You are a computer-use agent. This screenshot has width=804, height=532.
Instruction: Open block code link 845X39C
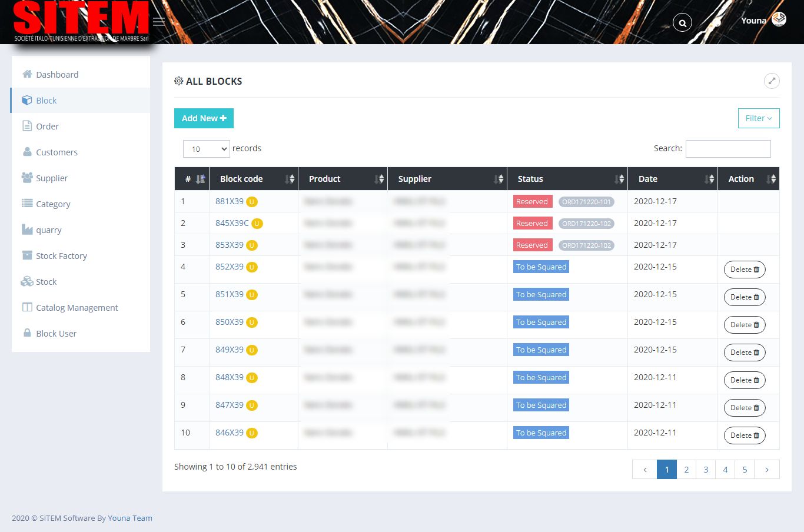[232, 223]
